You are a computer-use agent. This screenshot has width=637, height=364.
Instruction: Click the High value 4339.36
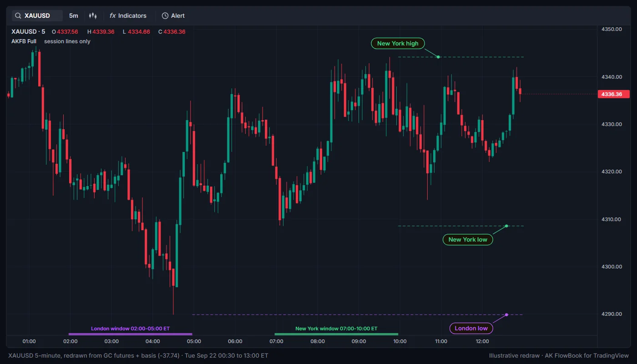[103, 32]
